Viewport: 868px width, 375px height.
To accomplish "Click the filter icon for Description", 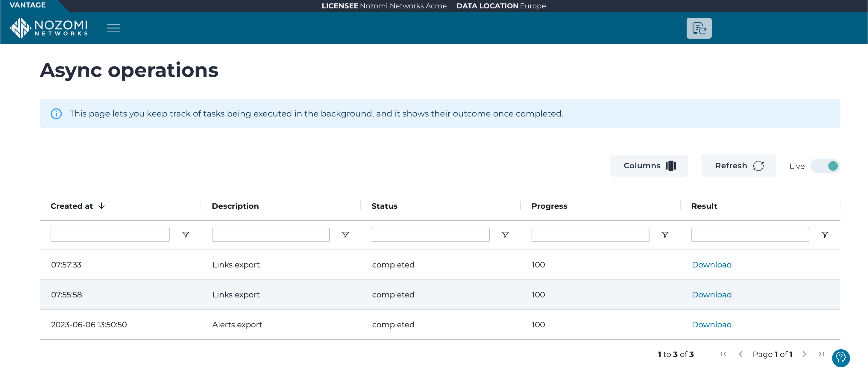I will pyautogui.click(x=345, y=235).
